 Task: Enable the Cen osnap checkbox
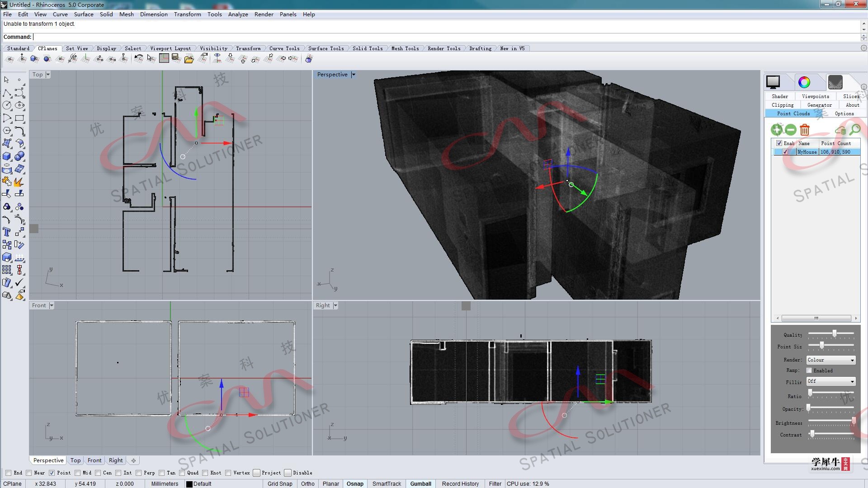pyautogui.click(x=98, y=473)
